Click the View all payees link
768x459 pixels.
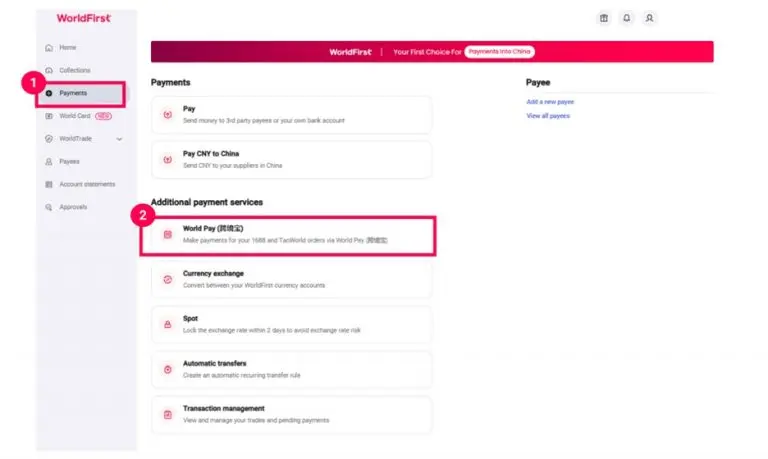click(548, 116)
